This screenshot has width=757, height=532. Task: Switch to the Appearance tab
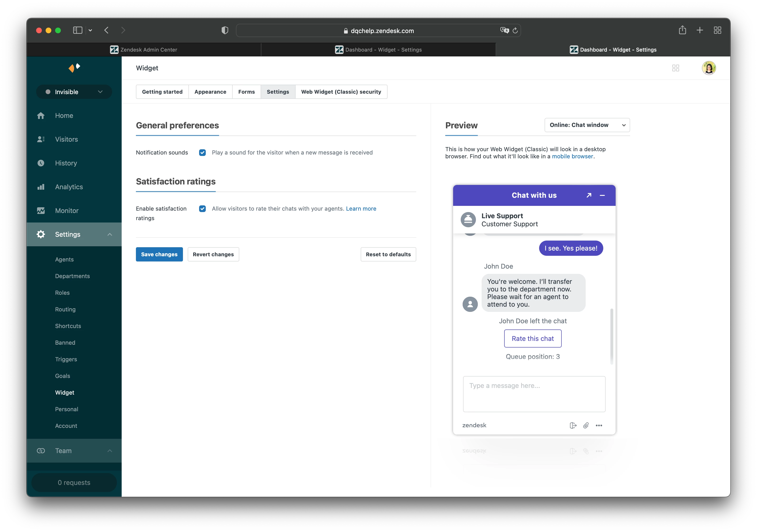point(210,92)
